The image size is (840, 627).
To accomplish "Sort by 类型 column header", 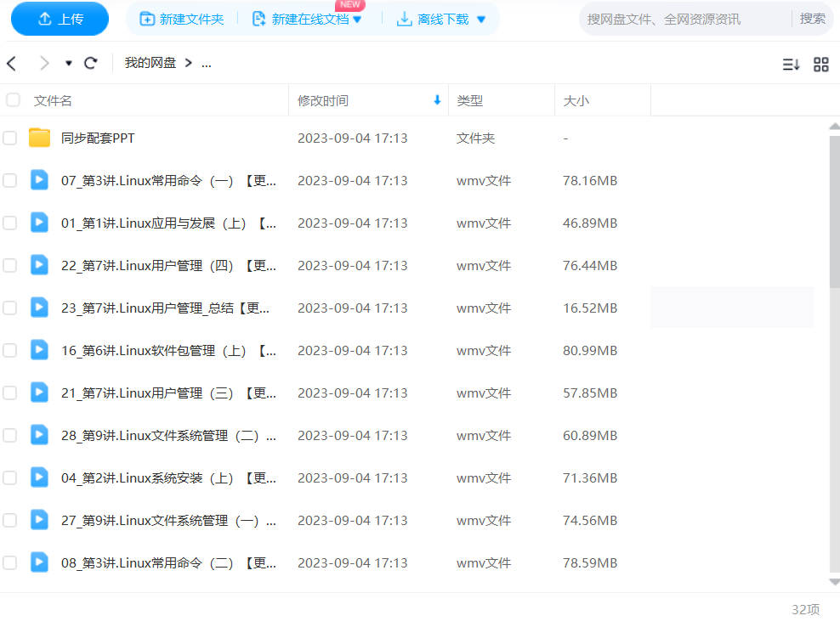I will pos(470,100).
